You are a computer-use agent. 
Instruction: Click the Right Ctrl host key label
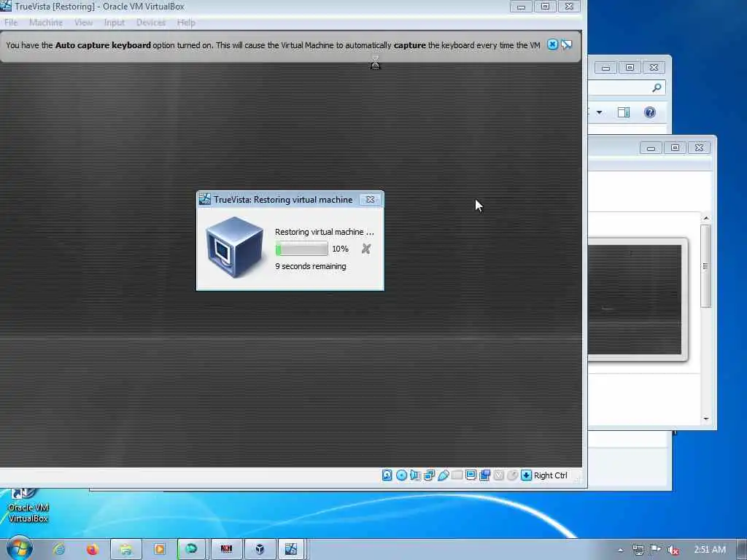pos(550,475)
